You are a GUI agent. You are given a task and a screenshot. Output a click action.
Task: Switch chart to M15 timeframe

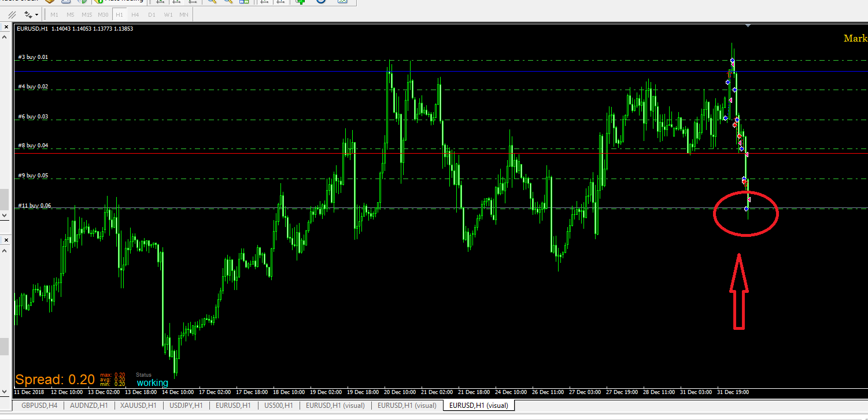(x=87, y=14)
